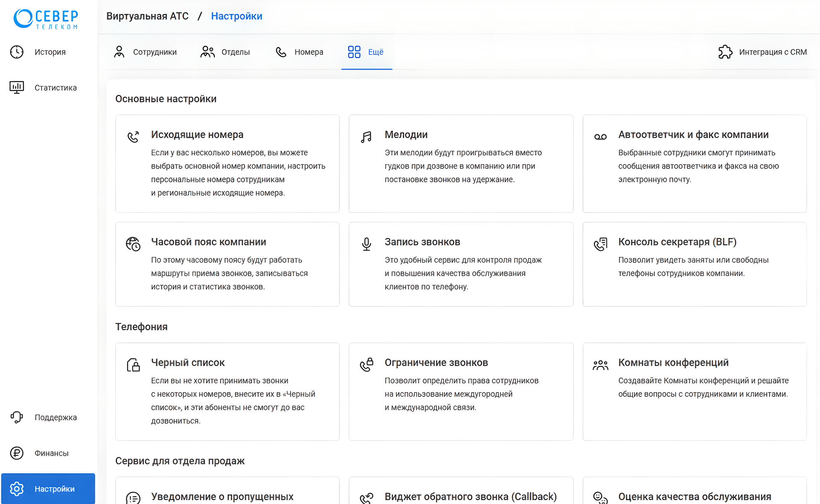Viewport: 820px width, 504px height.
Task: Click the CRM integration puzzle icon
Action: tap(725, 52)
